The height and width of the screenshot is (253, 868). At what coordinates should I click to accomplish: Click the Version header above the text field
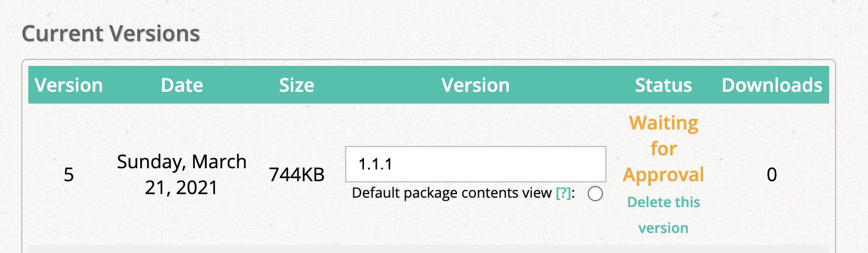pyautogui.click(x=476, y=85)
